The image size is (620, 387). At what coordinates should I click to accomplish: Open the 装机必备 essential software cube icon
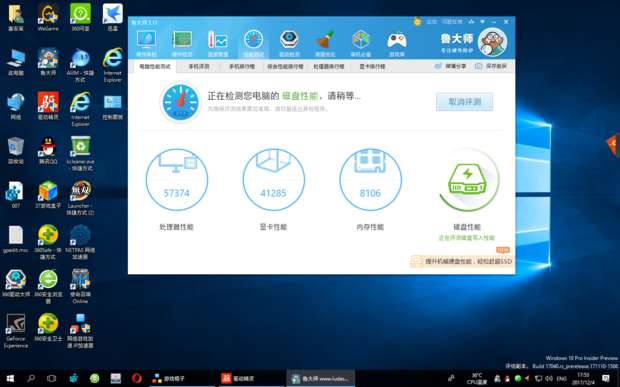coord(361,43)
